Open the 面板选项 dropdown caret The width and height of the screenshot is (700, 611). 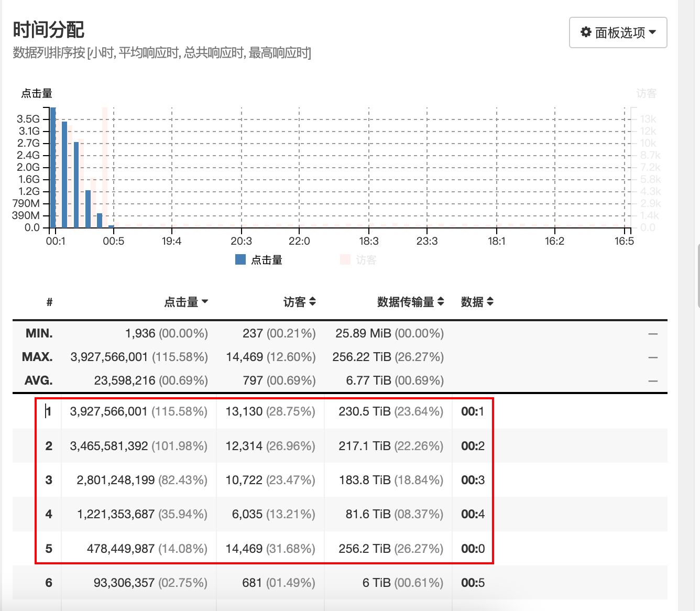pos(652,32)
